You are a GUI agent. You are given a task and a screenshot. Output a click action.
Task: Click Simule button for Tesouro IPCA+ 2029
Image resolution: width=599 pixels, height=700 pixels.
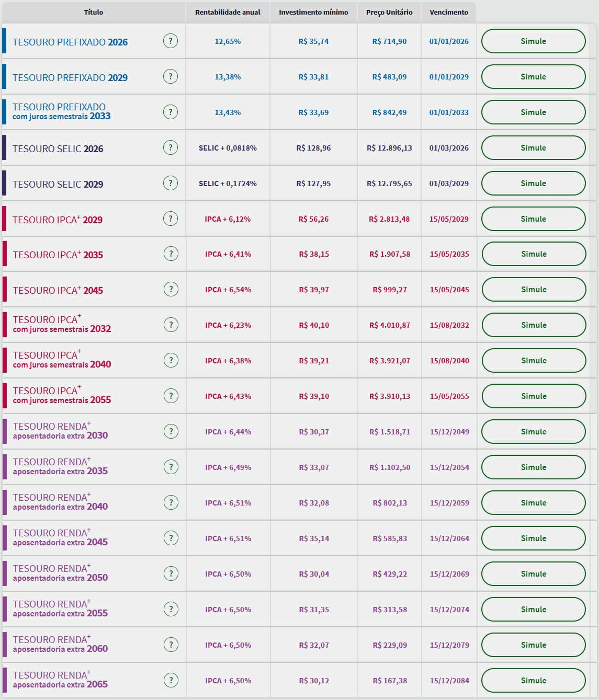(x=533, y=219)
